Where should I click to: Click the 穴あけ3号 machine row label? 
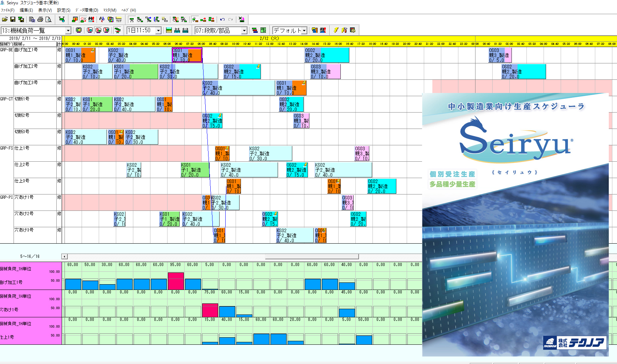coord(24,230)
